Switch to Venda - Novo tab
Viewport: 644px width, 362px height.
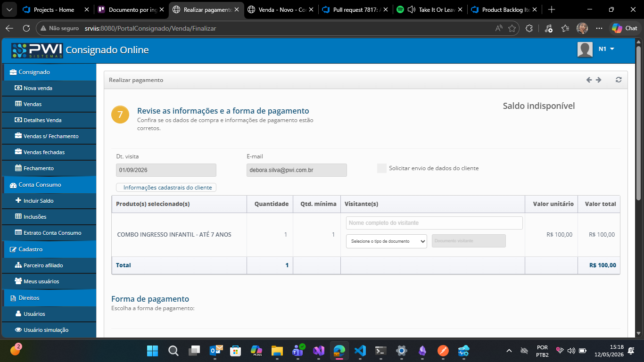click(x=280, y=9)
